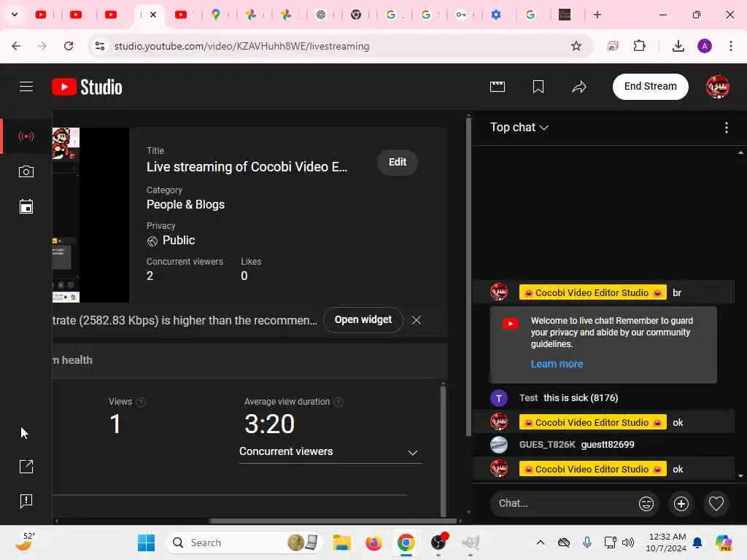Close the active tab with its X
The image size is (747, 560).
pyautogui.click(x=153, y=15)
